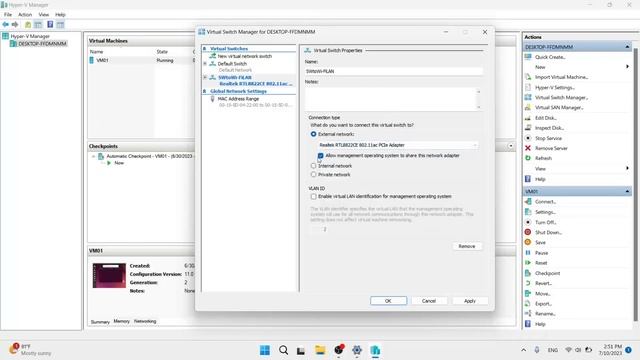Click VM01 thumbnail preview
Image resolution: width=640 pixels, height=360 pixels.
109,276
